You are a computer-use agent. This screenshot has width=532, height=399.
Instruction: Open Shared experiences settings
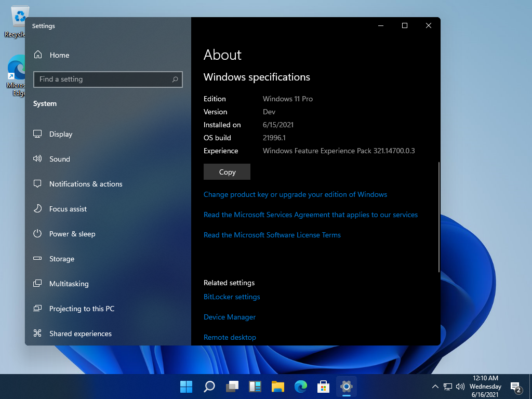click(x=108, y=334)
